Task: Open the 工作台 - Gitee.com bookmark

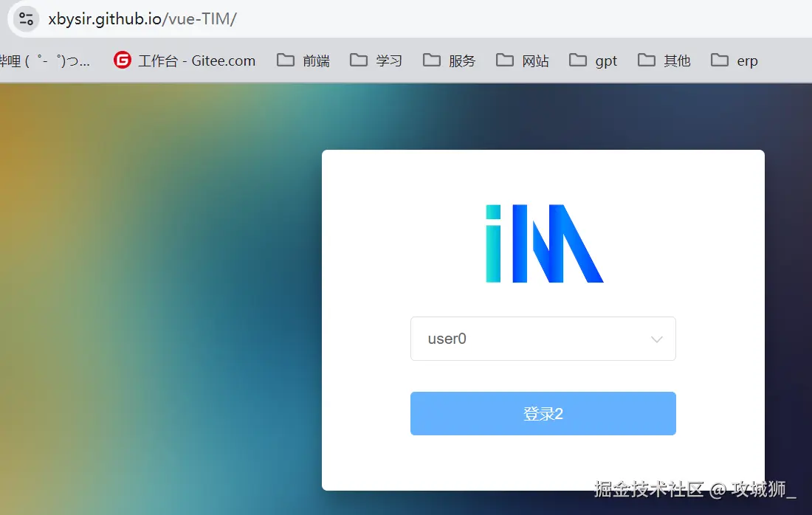Action: pos(185,61)
